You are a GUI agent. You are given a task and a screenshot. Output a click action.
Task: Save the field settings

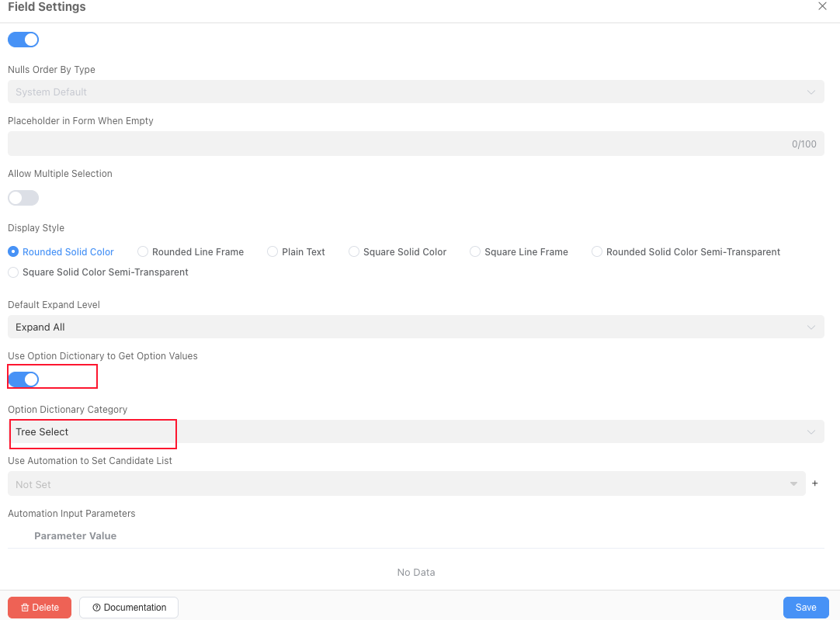pos(806,608)
